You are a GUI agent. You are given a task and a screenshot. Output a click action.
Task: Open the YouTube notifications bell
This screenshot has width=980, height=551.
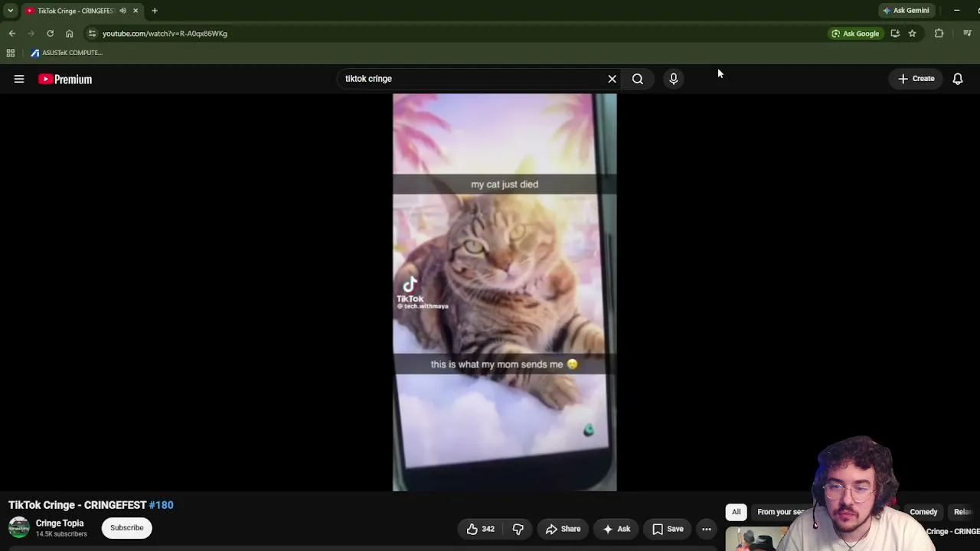[958, 79]
